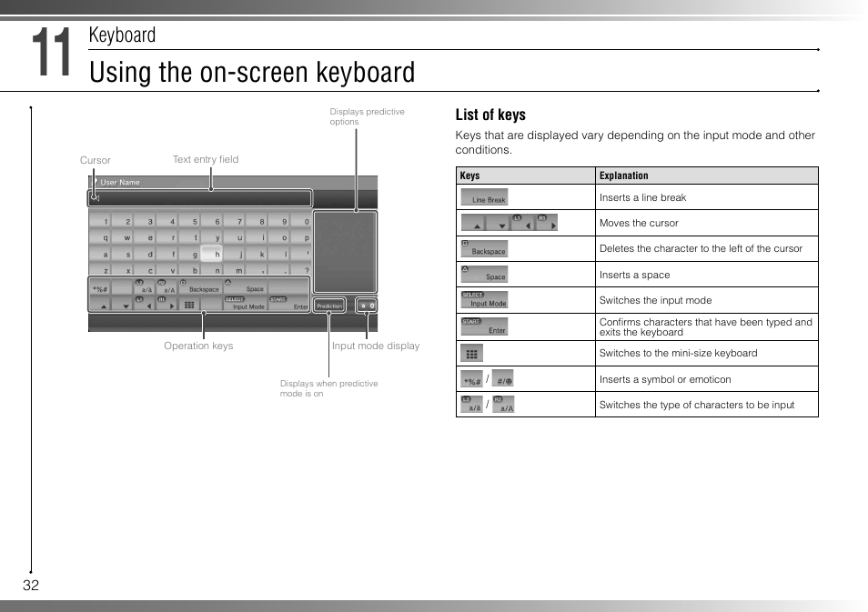Click the page number 32
This screenshot has height=612, width=868.
click(x=31, y=586)
